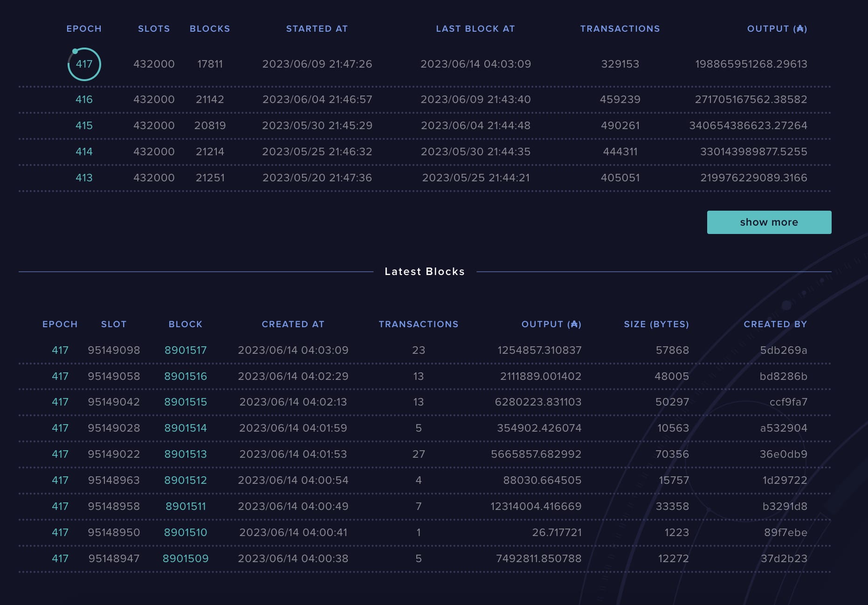Open block 8901513
868x605 pixels.
[x=186, y=454]
